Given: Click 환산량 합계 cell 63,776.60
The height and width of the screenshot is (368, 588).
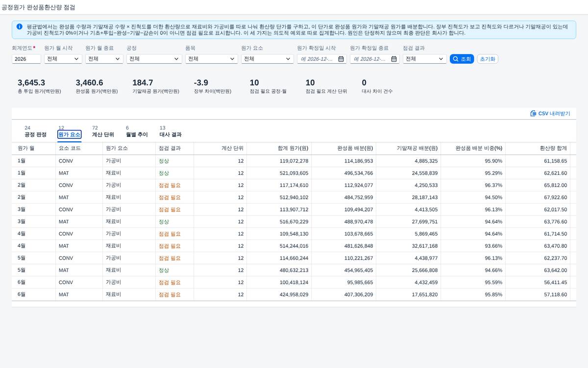Looking at the screenshot, I should pyautogui.click(x=555, y=222).
